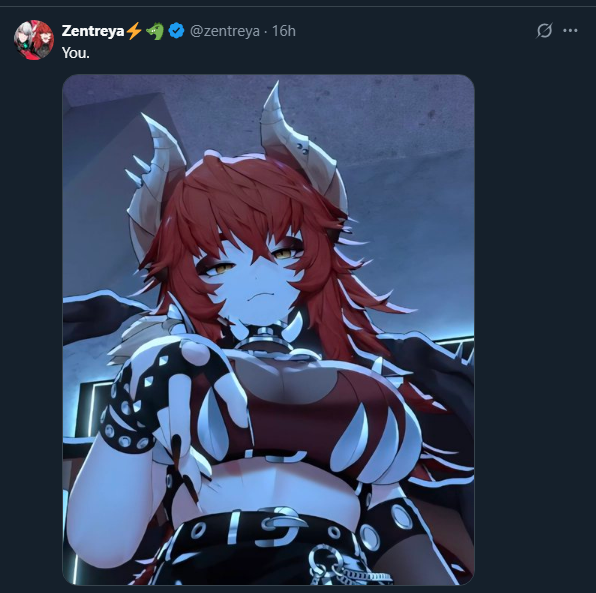The height and width of the screenshot is (593, 596).
Task: Visit the @zentreya handle link
Action: (225, 31)
